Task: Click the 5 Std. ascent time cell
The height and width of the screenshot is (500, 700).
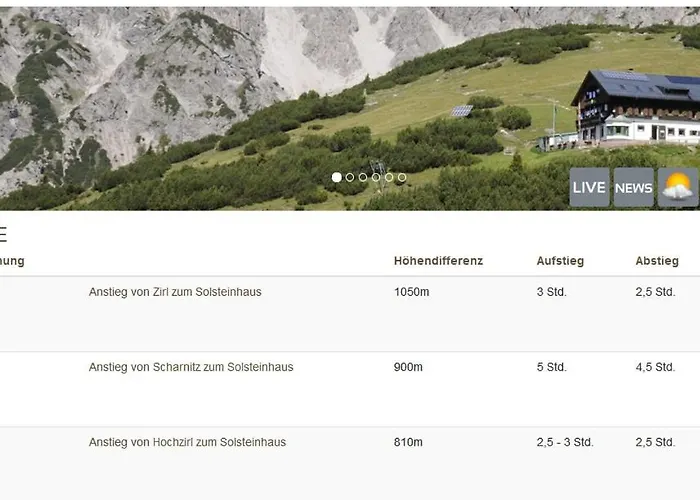Action: pyautogui.click(x=551, y=367)
